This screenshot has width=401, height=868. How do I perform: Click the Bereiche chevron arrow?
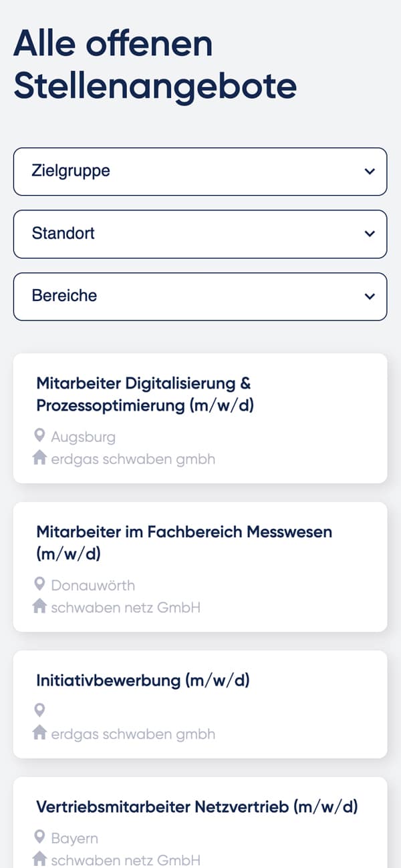[x=370, y=296]
